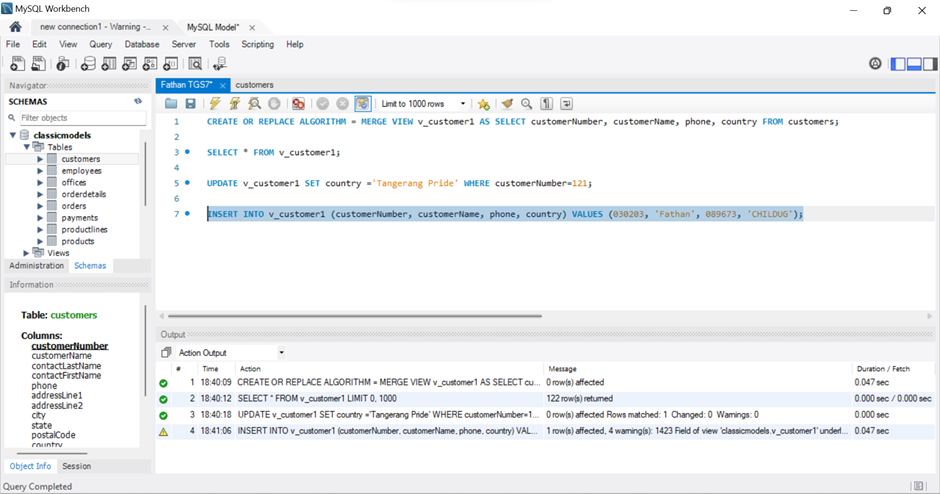The width and height of the screenshot is (940, 494).
Task: Save current statement to favorites snippet
Action: pos(483,104)
